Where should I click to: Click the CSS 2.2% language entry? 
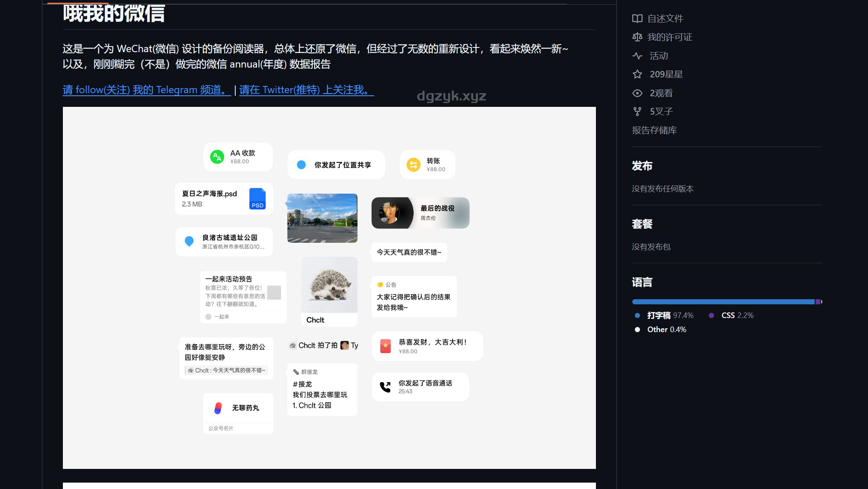(738, 315)
